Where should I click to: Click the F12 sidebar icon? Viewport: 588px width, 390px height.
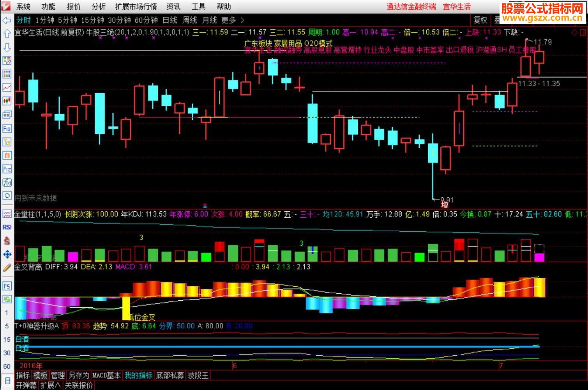pyautogui.click(x=7, y=169)
